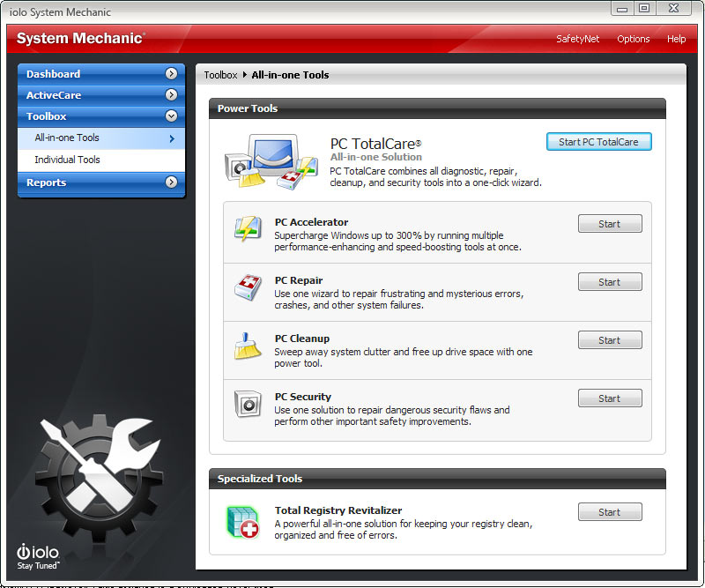Click the PC Cleanup broom icon
Image resolution: width=705 pixels, height=588 pixels.
[248, 345]
